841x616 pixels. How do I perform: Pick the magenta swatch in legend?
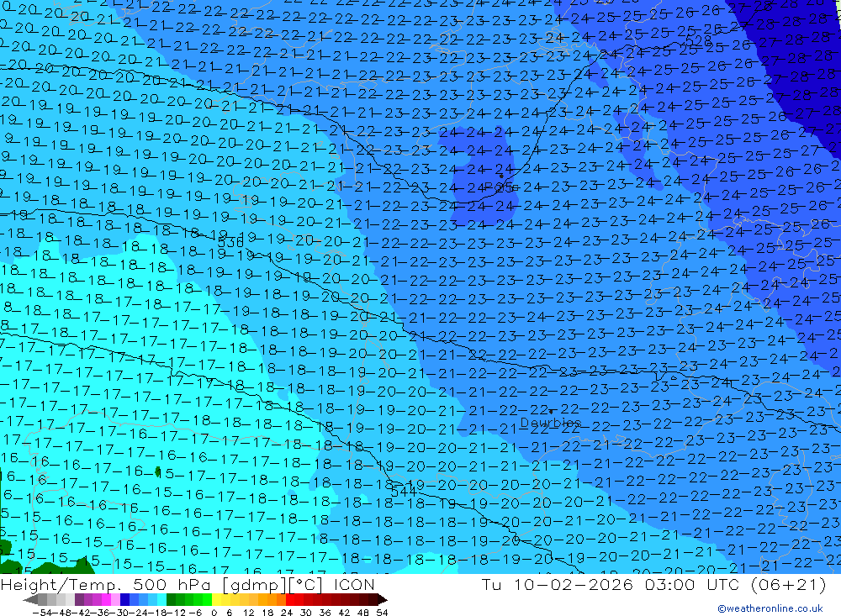106,599
